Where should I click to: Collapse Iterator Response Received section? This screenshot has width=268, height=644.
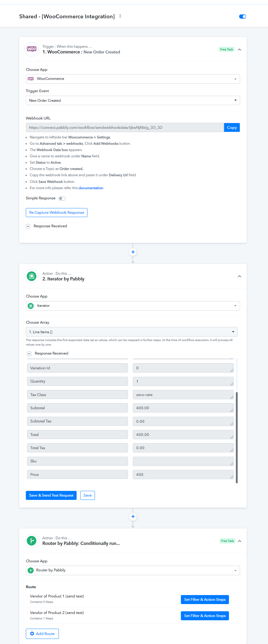pos(29,354)
